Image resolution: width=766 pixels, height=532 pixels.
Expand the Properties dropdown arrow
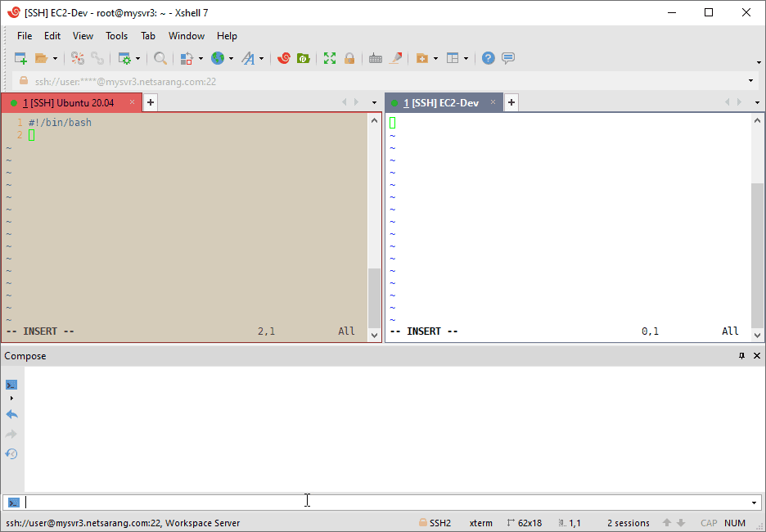point(137,59)
